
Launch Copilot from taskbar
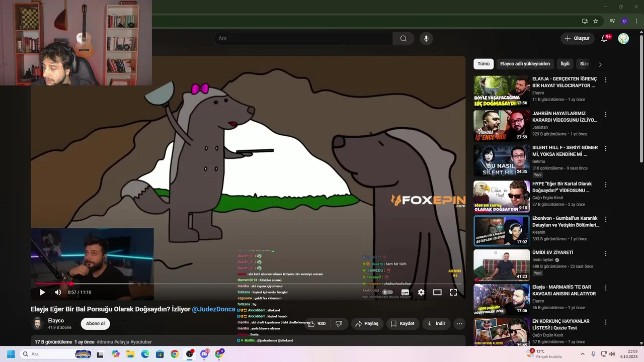[116, 354]
